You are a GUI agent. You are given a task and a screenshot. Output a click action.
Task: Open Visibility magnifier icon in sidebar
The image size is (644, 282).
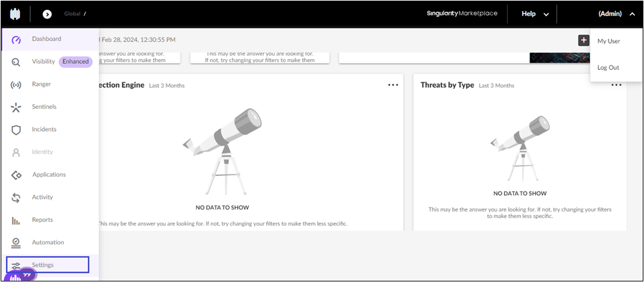coord(16,62)
